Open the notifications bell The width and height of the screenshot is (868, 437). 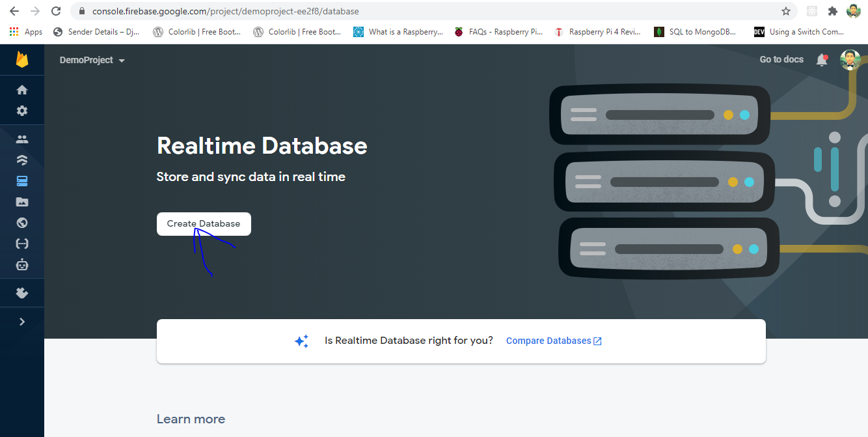tap(822, 60)
